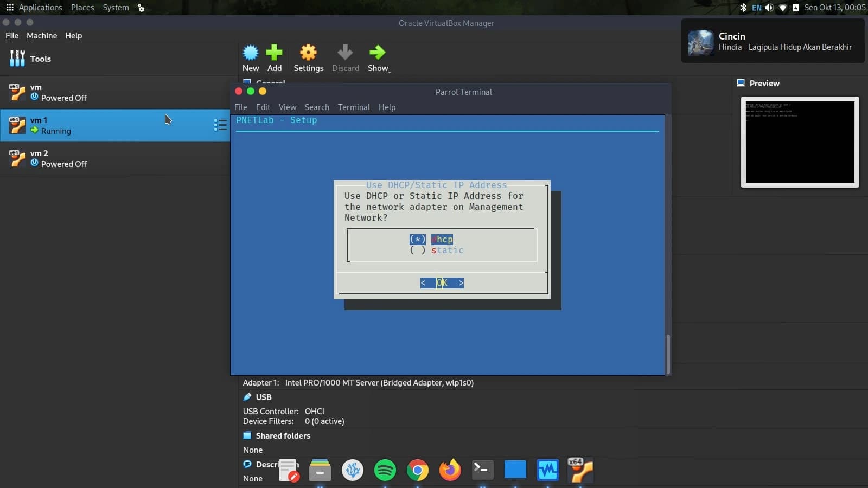Click the volume indicator in the top bar

[770, 7]
